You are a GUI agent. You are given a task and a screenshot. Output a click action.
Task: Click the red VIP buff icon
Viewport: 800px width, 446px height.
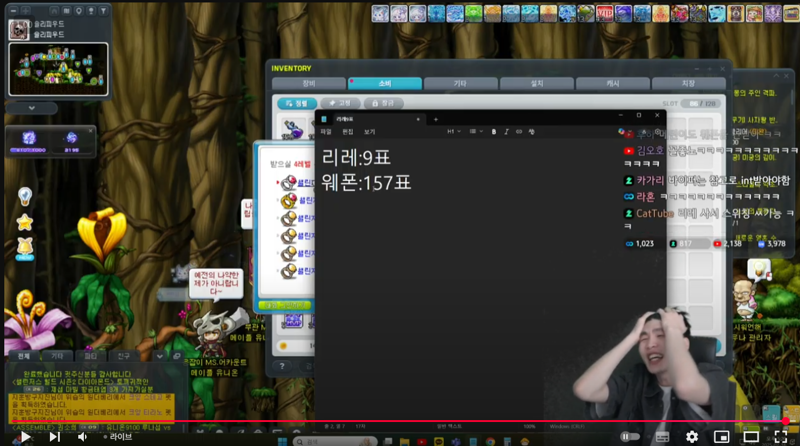point(605,13)
